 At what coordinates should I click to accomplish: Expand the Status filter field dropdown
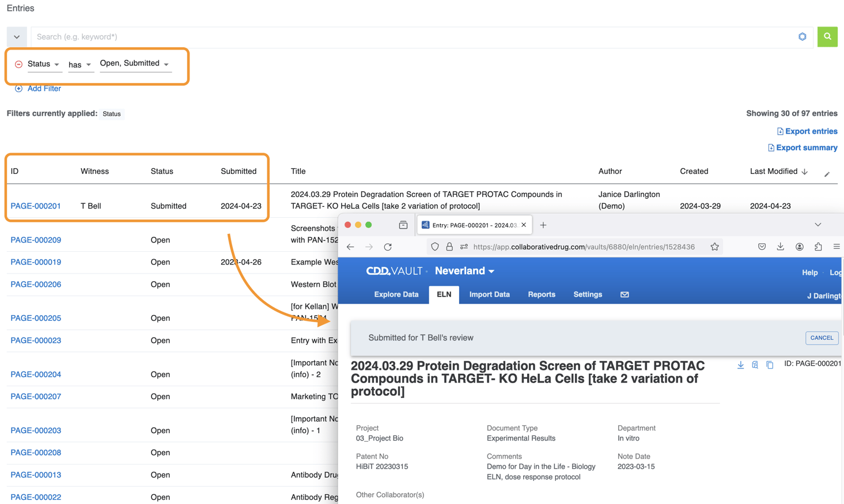44,64
